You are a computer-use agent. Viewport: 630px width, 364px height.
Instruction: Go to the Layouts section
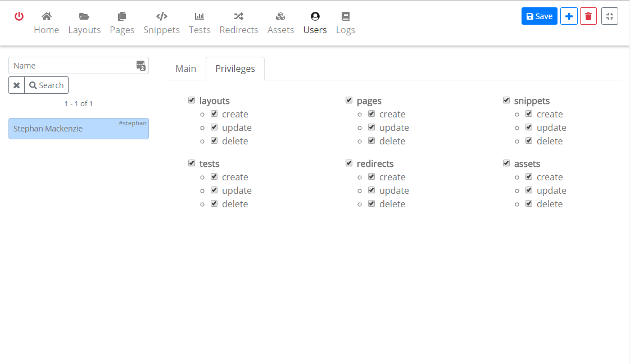[84, 23]
